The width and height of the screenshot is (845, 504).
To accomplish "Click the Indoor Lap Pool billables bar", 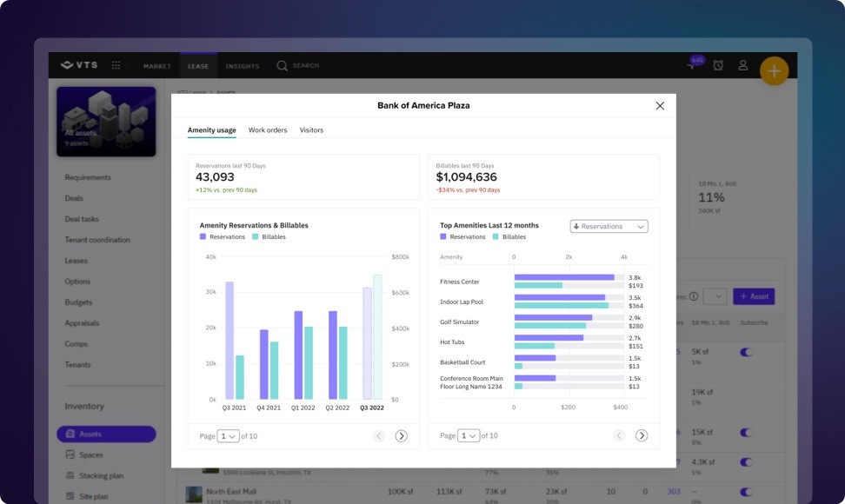I will (562, 306).
